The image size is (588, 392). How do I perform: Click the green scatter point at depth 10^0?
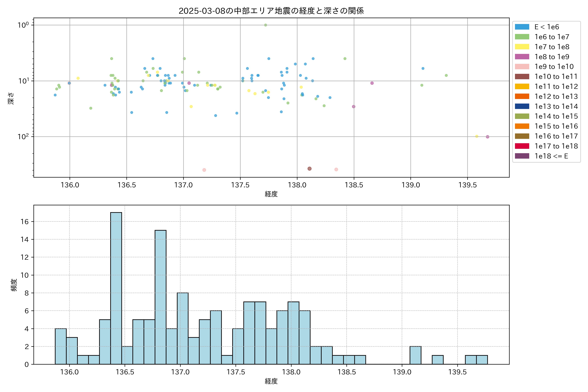click(266, 25)
